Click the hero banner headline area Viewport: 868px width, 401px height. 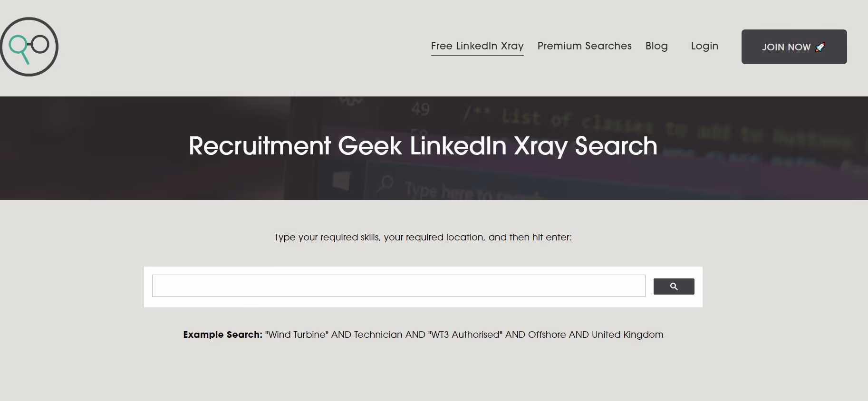pyautogui.click(x=423, y=146)
